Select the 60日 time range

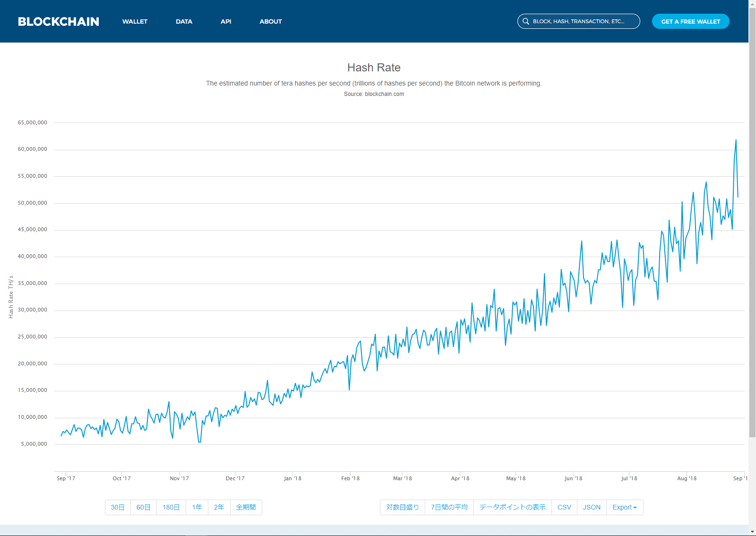(x=143, y=507)
